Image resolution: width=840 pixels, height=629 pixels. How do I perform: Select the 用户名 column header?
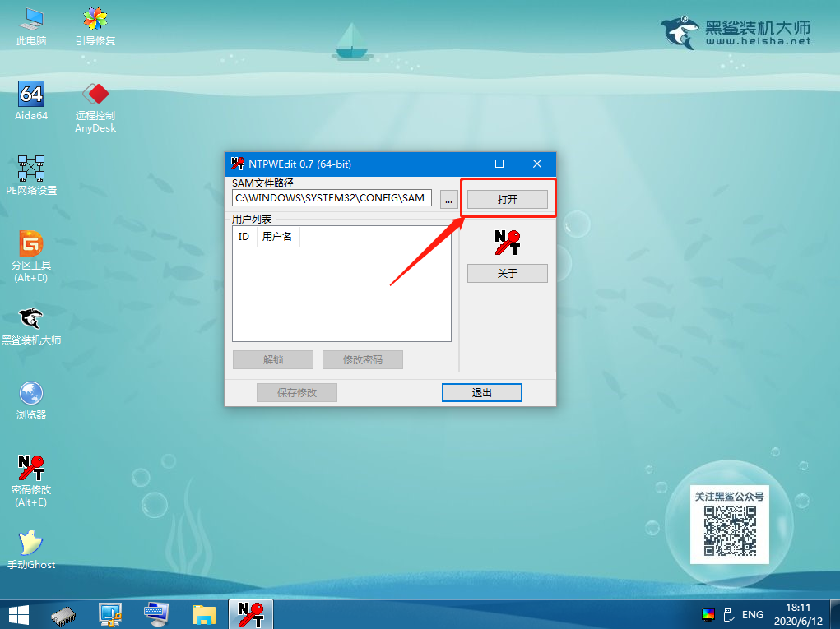(277, 237)
